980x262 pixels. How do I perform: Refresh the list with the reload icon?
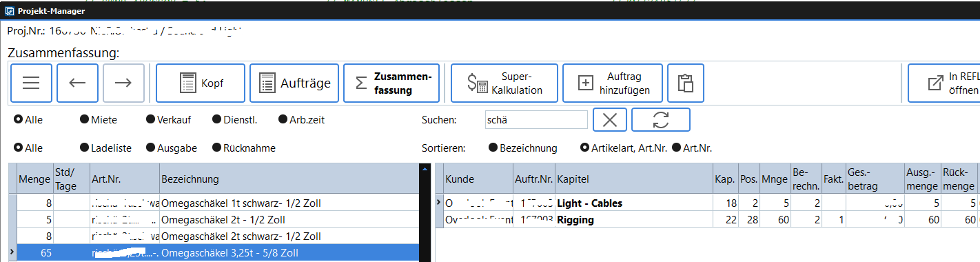(x=661, y=120)
